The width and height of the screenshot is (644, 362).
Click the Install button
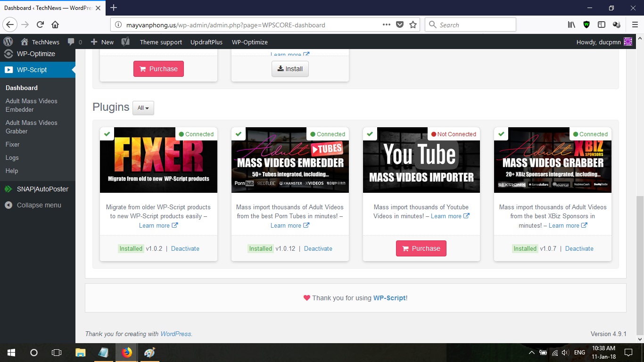[290, 69]
